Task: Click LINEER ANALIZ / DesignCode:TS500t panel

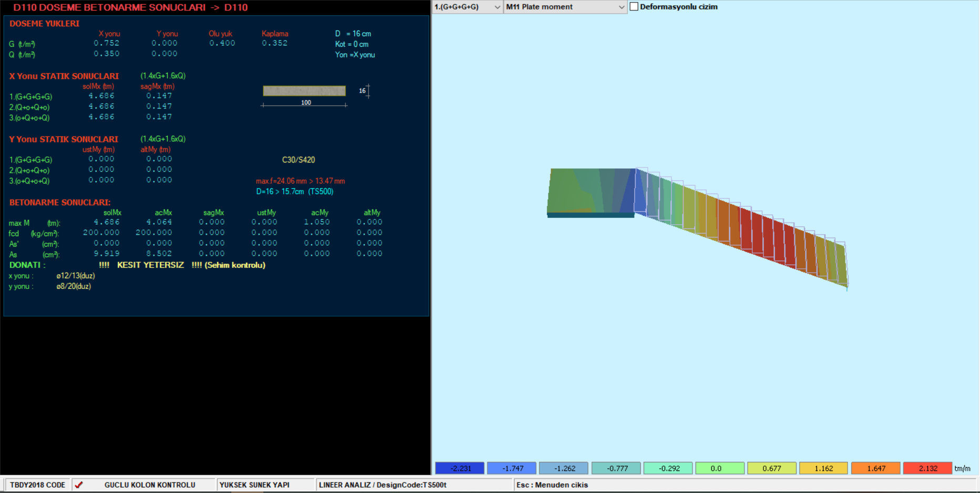Action: tap(382, 485)
